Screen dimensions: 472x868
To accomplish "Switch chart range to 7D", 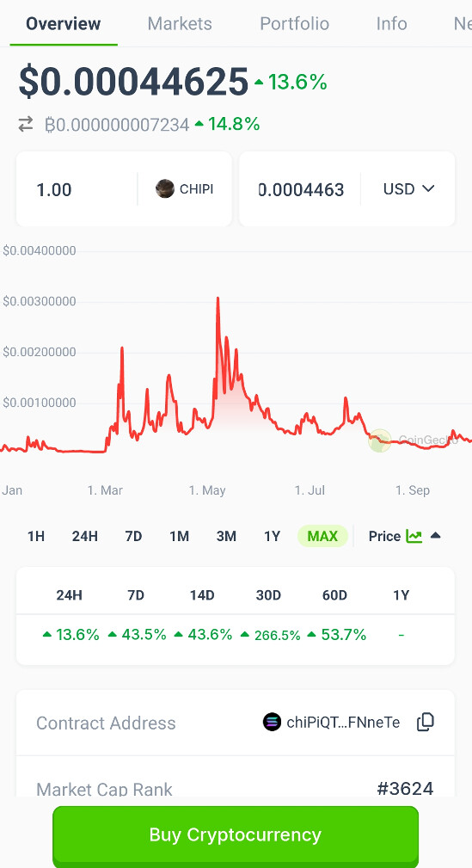I will coord(133,536).
